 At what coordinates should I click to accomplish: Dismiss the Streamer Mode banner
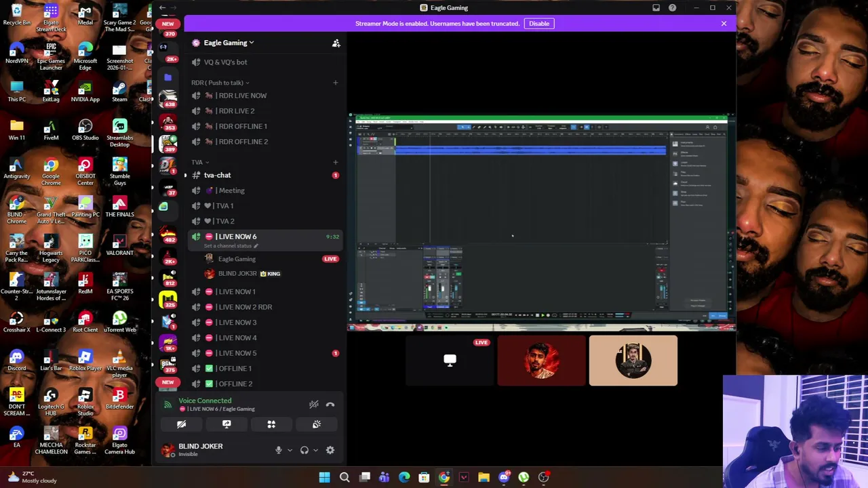[724, 24]
